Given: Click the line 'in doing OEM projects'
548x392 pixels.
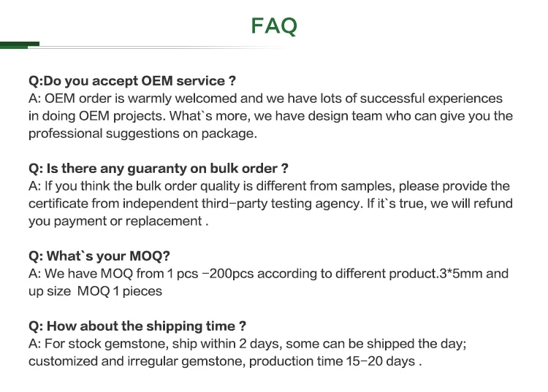Looking at the screenshot, I should 270,116.
